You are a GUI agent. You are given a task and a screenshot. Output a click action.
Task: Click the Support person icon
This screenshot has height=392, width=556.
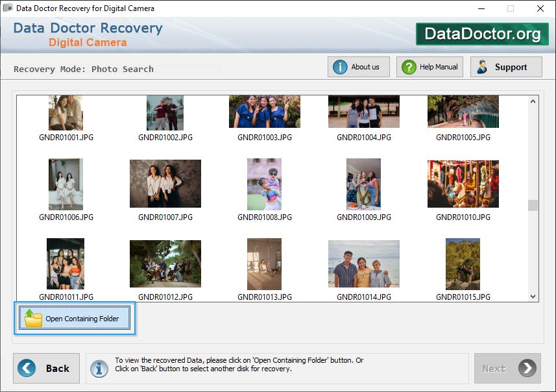483,67
